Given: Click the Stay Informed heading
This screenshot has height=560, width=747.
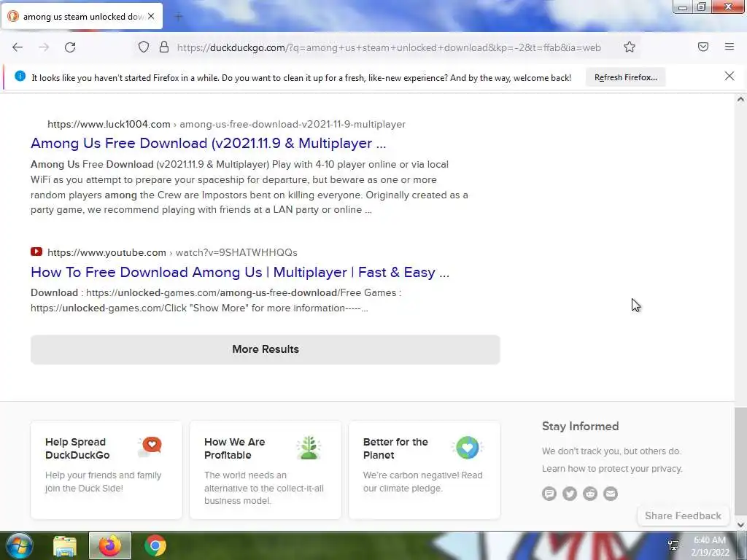Looking at the screenshot, I should [580, 426].
